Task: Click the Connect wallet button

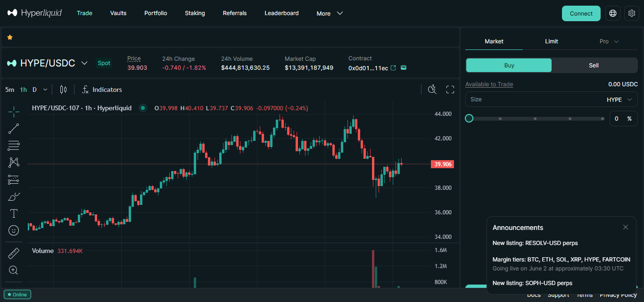Action: (x=581, y=13)
